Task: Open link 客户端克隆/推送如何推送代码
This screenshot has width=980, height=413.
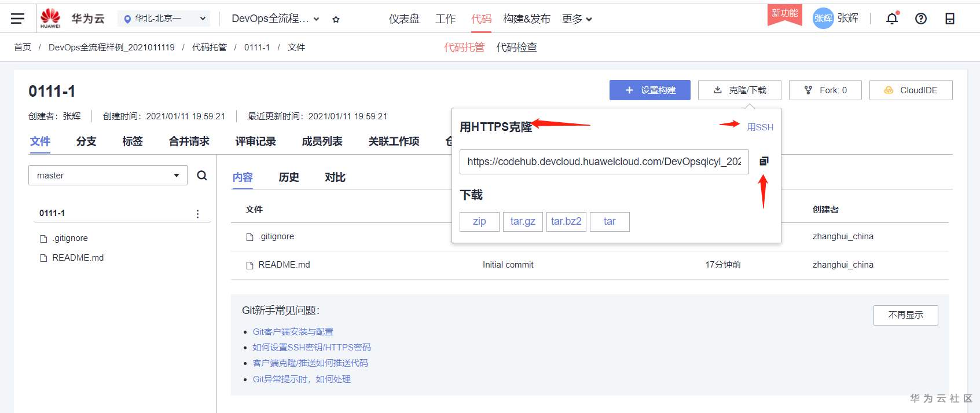Action: click(x=310, y=363)
